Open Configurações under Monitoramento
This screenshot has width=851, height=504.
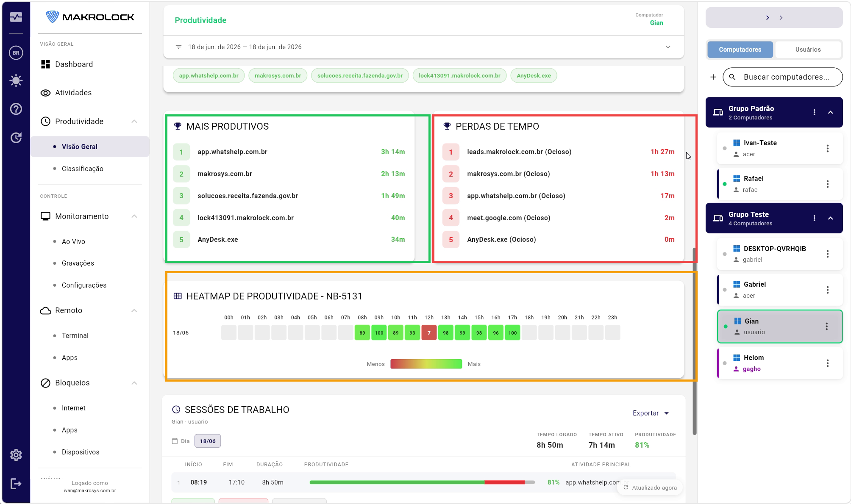pos(84,285)
